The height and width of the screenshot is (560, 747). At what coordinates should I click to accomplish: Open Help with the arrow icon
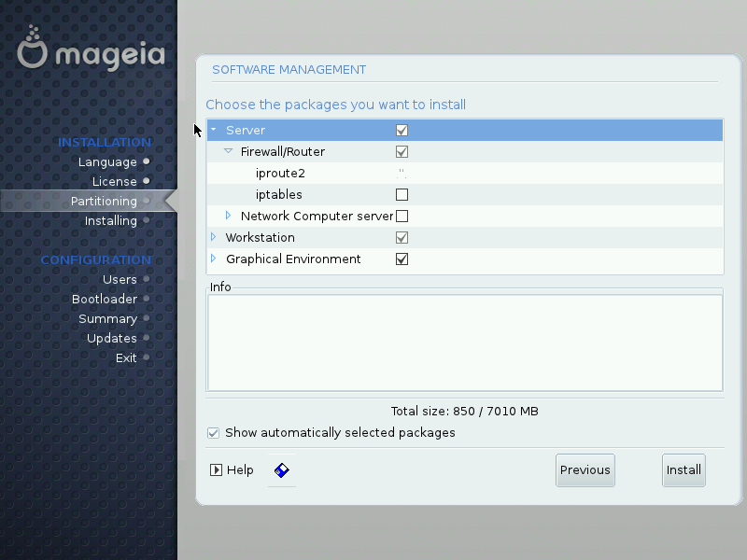(x=216, y=470)
